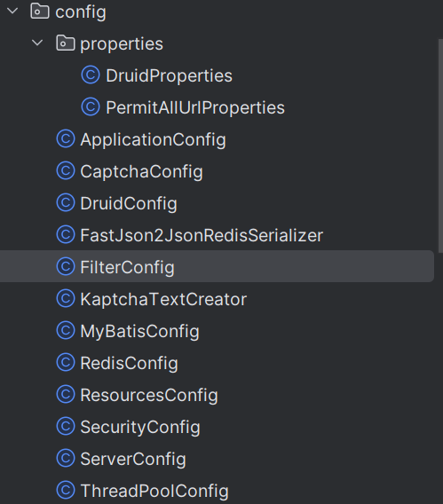Click the CaptchaConfig class icon
443x504 pixels.
coord(66,170)
